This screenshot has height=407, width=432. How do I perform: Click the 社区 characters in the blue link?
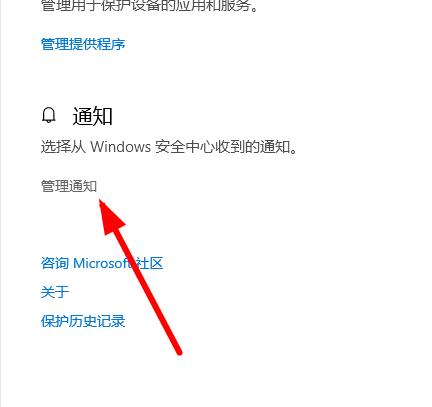149,263
